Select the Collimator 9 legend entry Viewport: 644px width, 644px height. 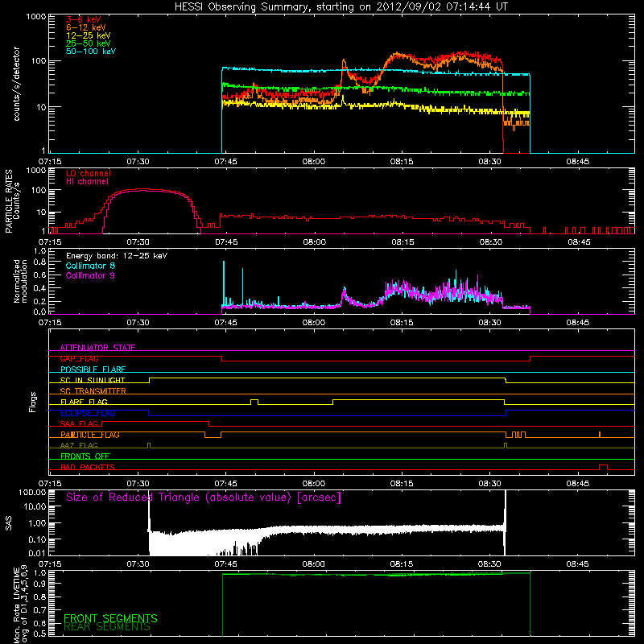coord(90,275)
